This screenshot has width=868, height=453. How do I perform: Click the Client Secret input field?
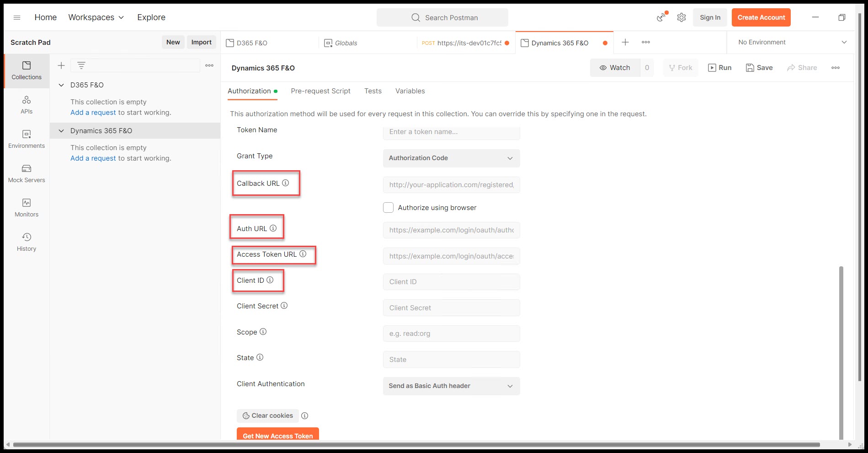[x=451, y=308]
